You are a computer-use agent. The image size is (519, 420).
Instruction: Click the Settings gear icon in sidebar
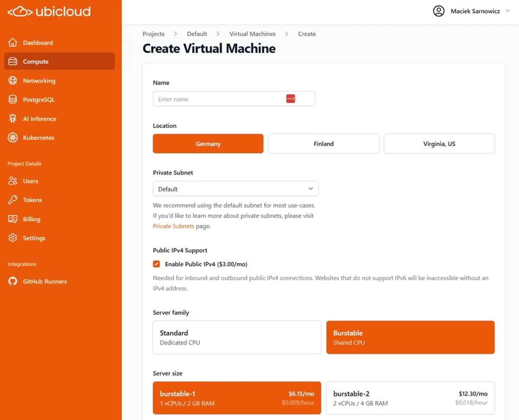[13, 238]
